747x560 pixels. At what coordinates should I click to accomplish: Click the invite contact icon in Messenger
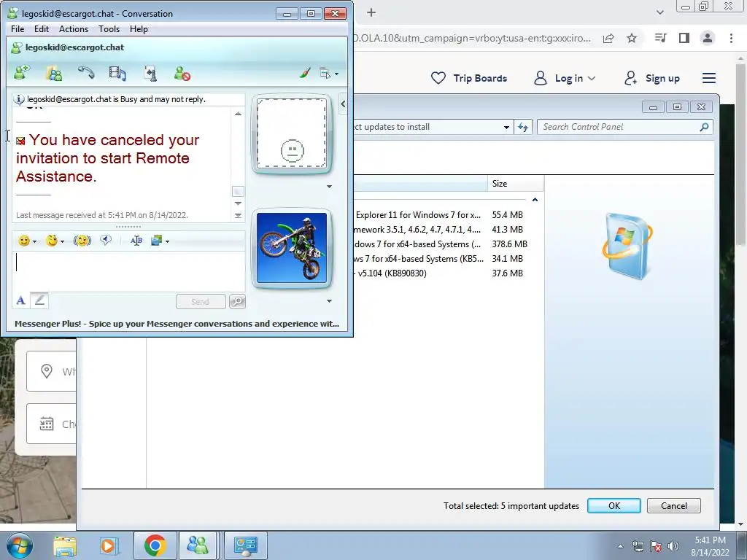(23, 74)
